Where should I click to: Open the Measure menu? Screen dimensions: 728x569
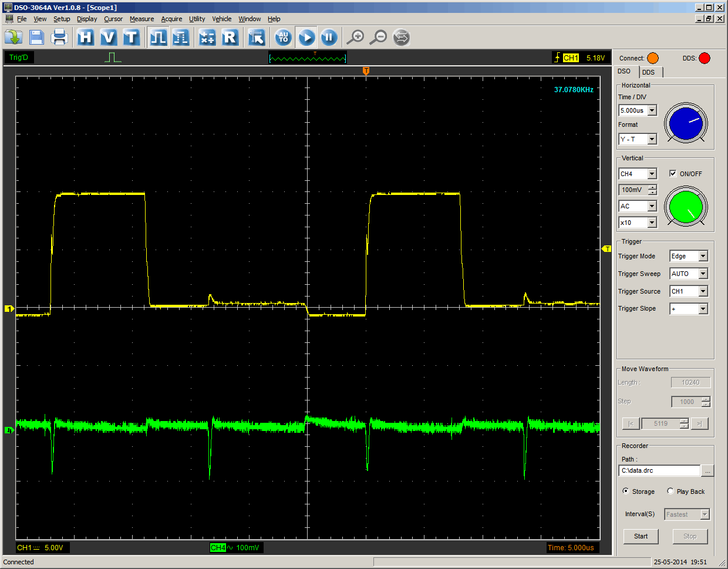click(141, 19)
